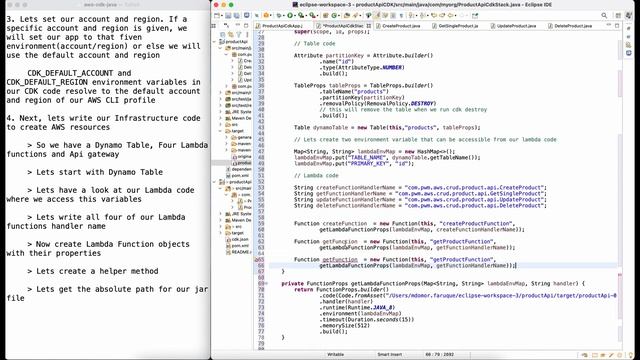This screenshot has width=640, height=360.
Task: Expand the JRE System Library node
Action: tap(221, 112)
